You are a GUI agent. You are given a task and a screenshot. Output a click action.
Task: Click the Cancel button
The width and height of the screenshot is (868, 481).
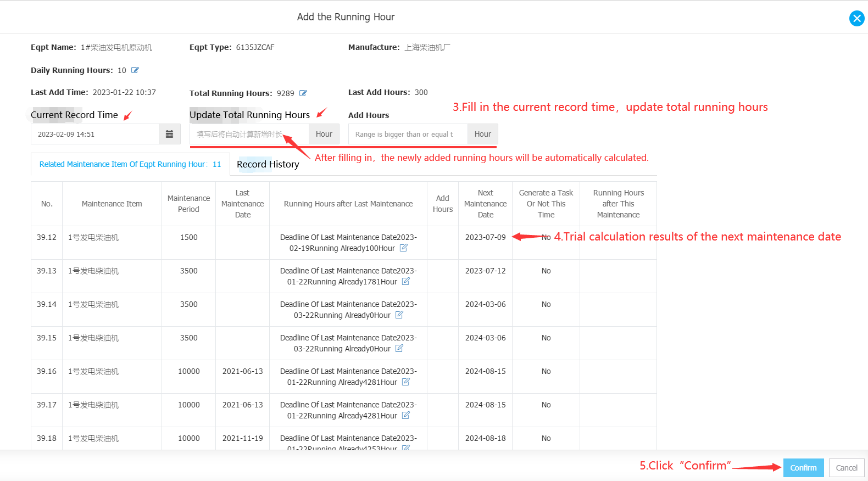tap(847, 468)
